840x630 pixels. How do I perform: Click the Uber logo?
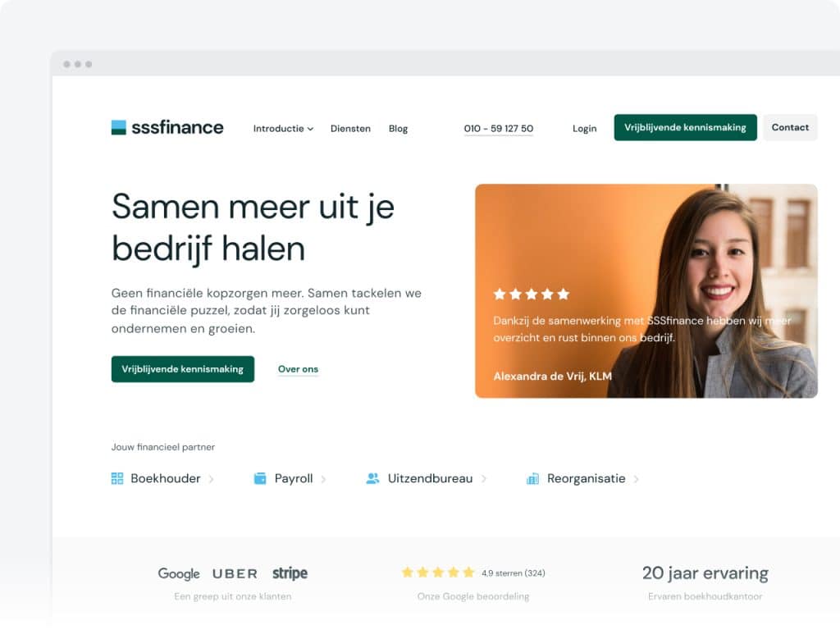(235, 573)
